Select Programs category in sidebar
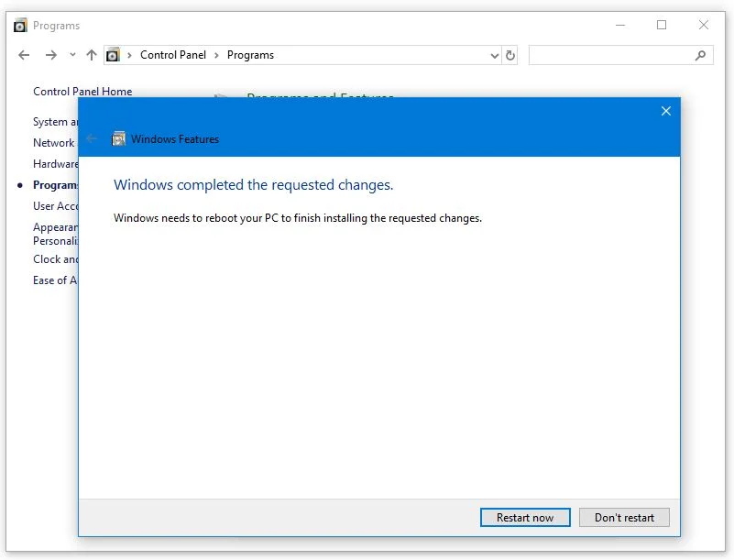Image resolution: width=734 pixels, height=560 pixels. [x=55, y=185]
